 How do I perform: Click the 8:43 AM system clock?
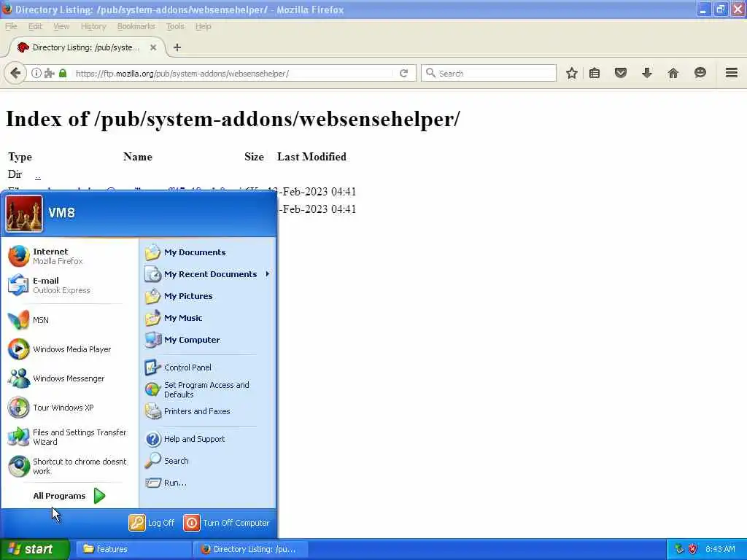click(x=720, y=550)
